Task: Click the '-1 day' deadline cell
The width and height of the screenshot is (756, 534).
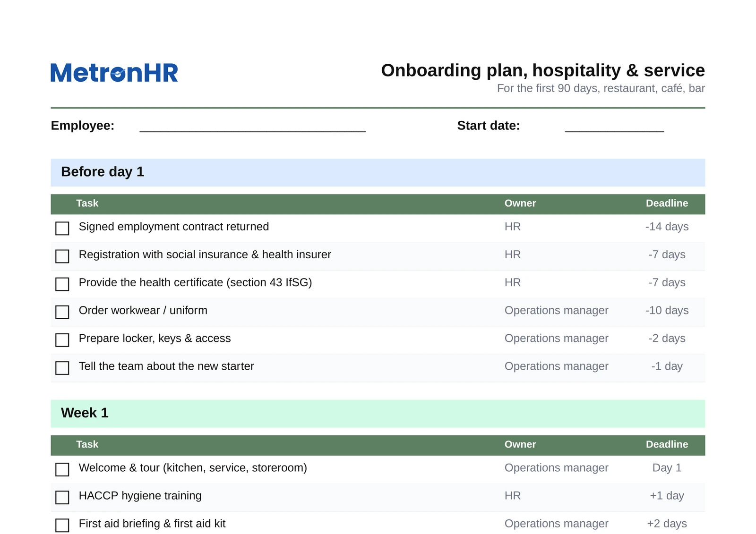Action: (x=667, y=366)
